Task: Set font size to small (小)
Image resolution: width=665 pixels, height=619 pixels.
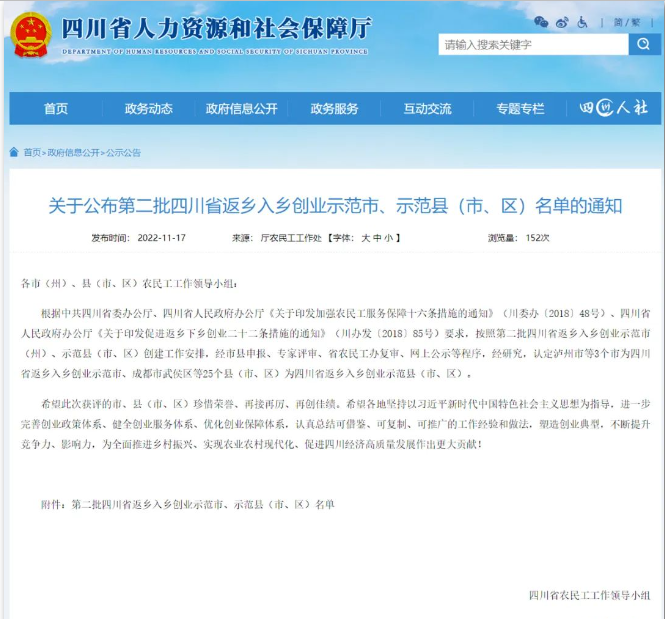Action: 387,239
